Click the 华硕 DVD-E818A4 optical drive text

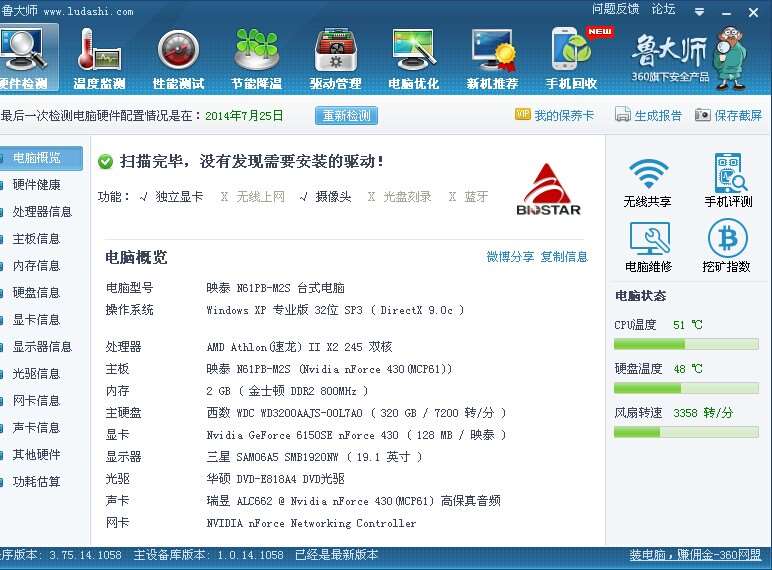(x=275, y=479)
